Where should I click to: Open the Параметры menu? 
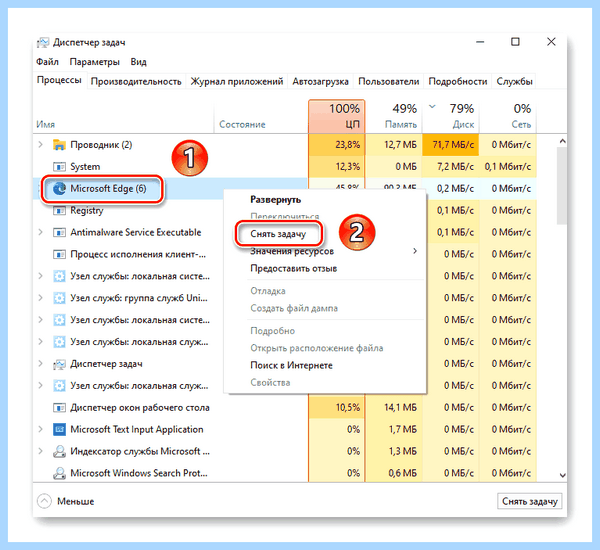95,62
